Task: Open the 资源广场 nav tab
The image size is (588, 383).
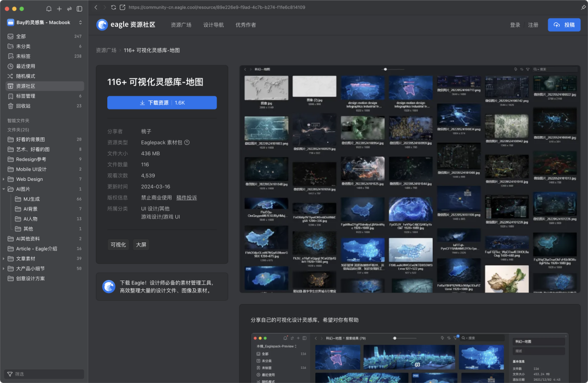Action: 181,25
